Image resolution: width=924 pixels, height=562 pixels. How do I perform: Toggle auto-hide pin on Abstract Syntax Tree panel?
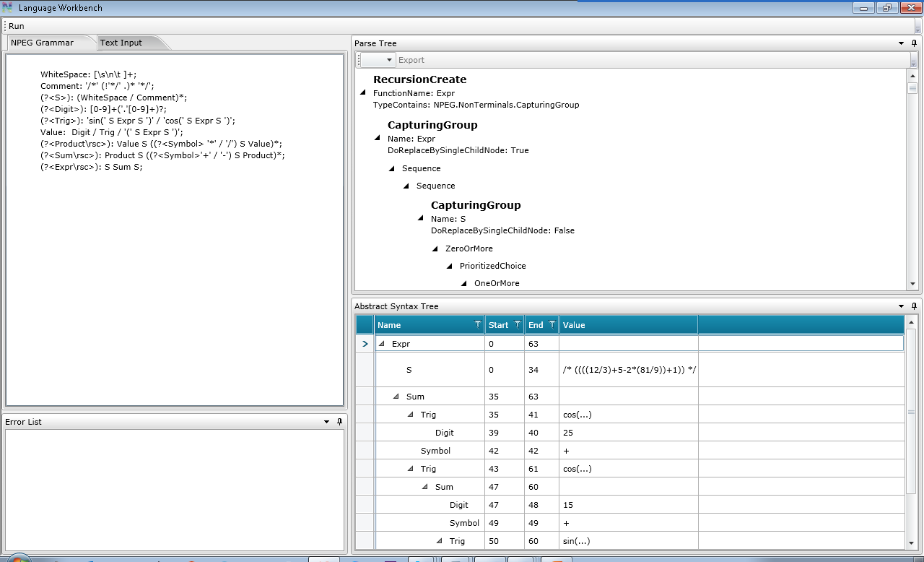pyautogui.click(x=914, y=306)
